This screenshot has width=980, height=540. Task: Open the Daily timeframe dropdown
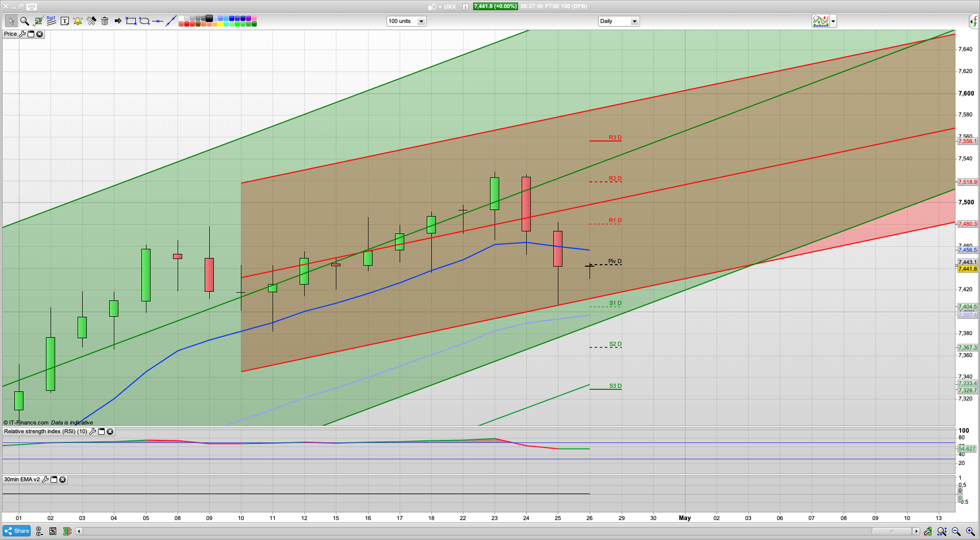[619, 21]
